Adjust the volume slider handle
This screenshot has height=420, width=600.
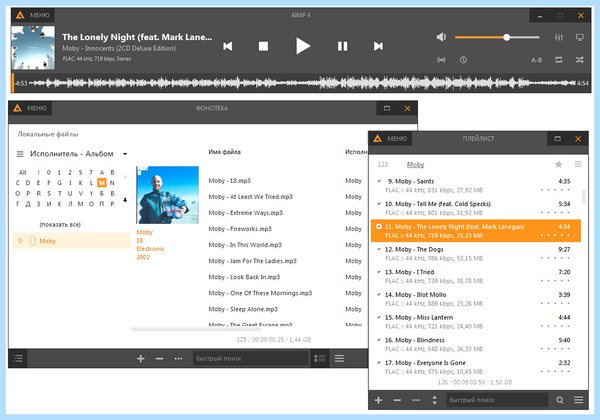pyautogui.click(x=506, y=37)
